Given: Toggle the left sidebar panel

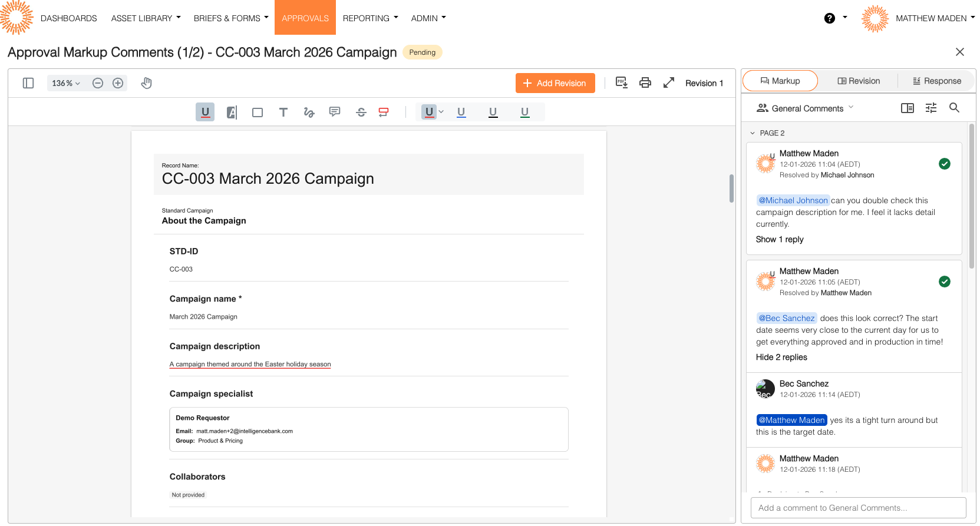Looking at the screenshot, I should [x=28, y=83].
